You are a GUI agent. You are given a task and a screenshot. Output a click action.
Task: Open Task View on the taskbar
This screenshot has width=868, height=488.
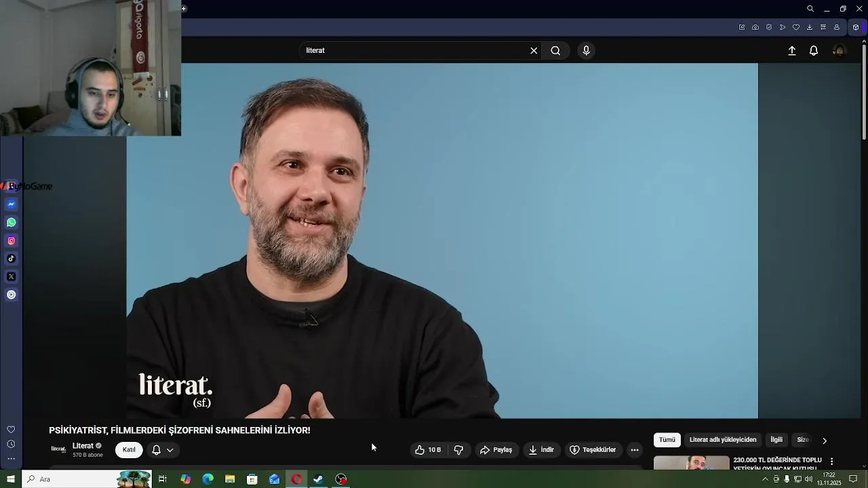click(x=163, y=479)
